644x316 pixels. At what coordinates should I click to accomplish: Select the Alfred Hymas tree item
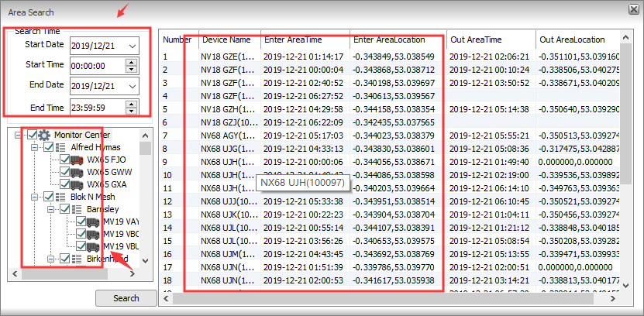[x=95, y=147]
